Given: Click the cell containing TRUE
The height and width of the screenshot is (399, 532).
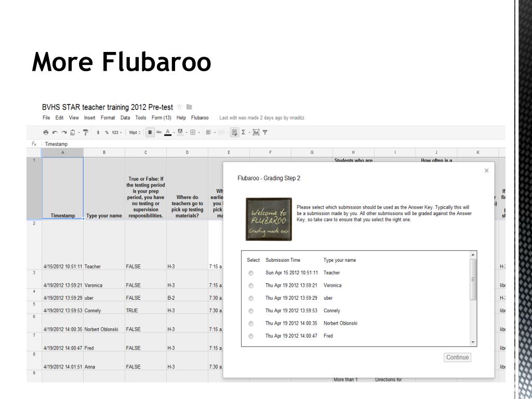Looking at the screenshot, I should (145, 308).
